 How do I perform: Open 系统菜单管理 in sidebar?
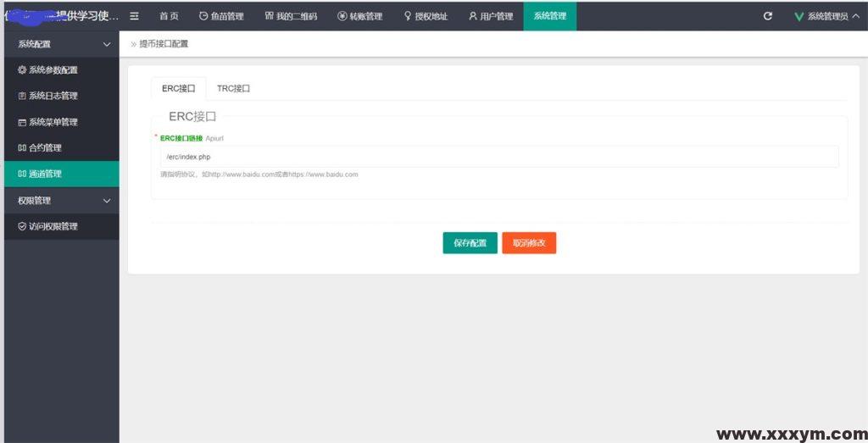[53, 122]
